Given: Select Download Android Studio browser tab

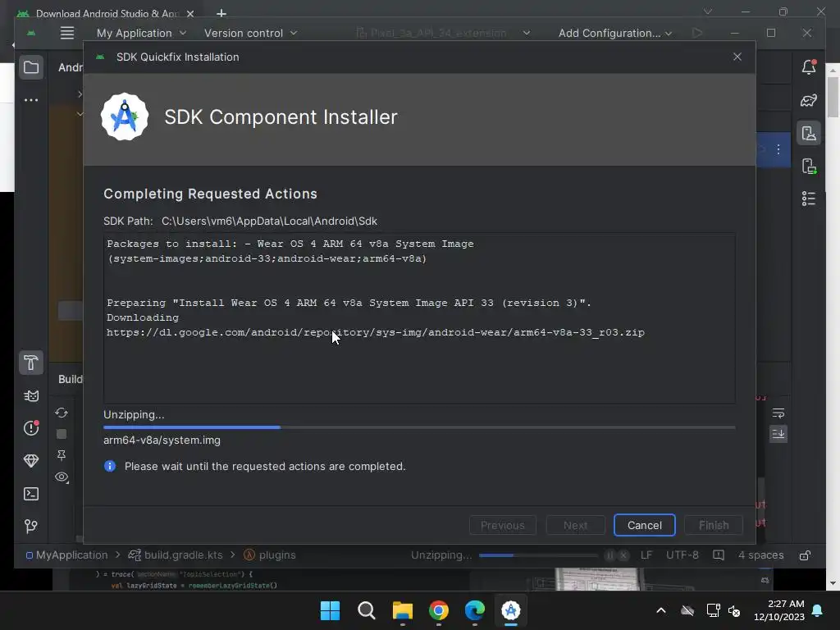Looking at the screenshot, I should (106, 13).
